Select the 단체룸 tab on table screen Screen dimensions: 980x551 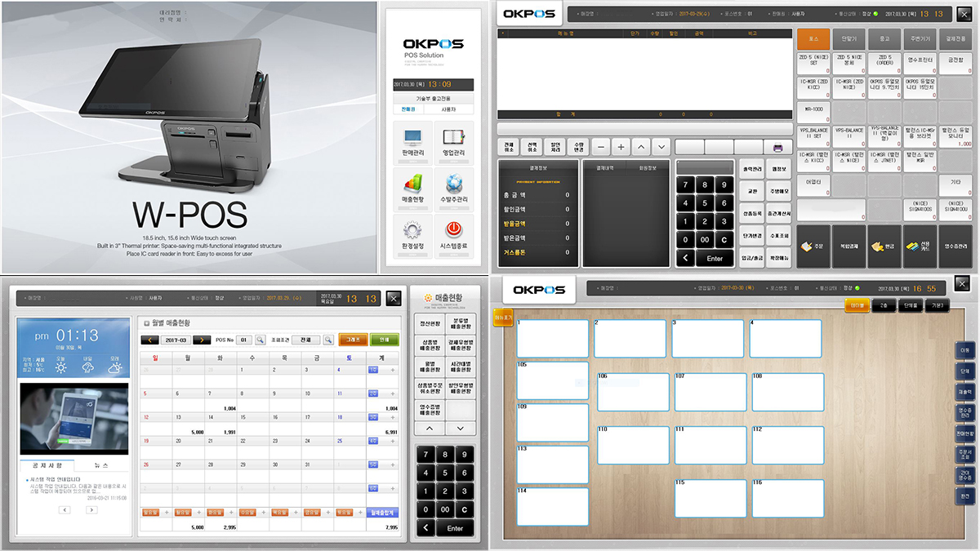[911, 305]
